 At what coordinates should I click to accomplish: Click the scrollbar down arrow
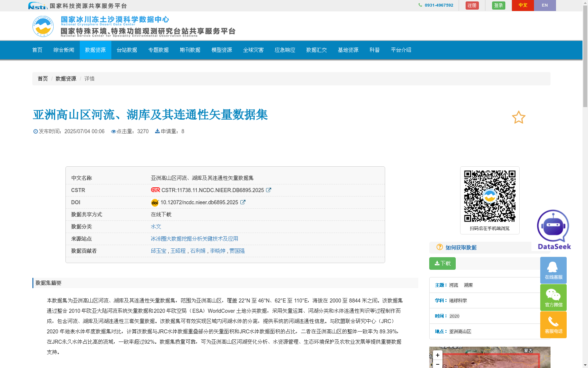[585, 365]
